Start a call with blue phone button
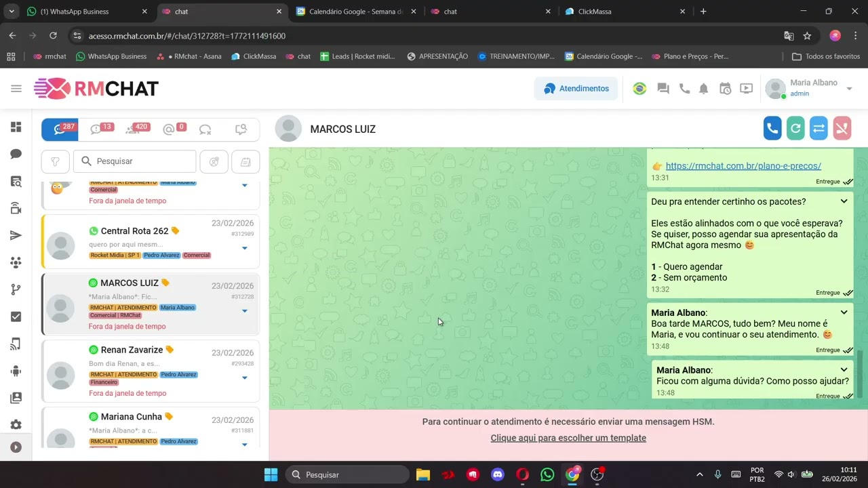Screen dimensions: 868x488 (x=772, y=129)
